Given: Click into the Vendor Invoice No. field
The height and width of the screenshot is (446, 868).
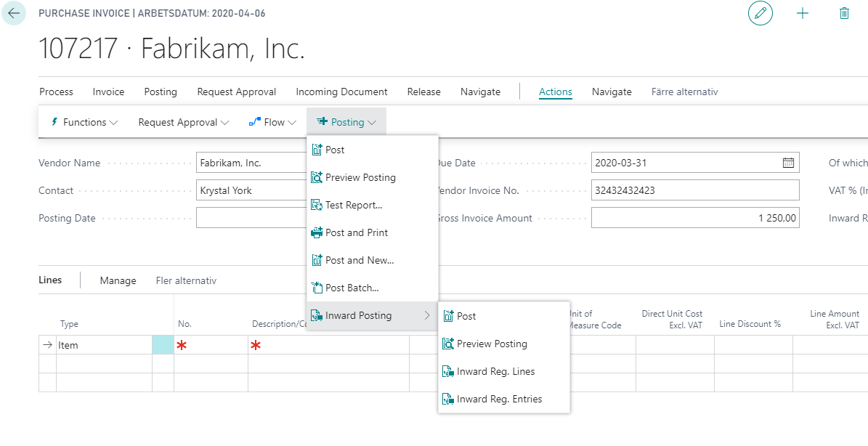Looking at the screenshot, I should (x=695, y=190).
